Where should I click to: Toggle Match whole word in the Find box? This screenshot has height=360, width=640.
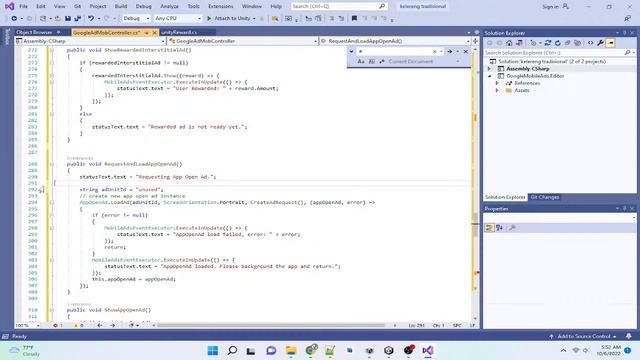[x=371, y=61]
